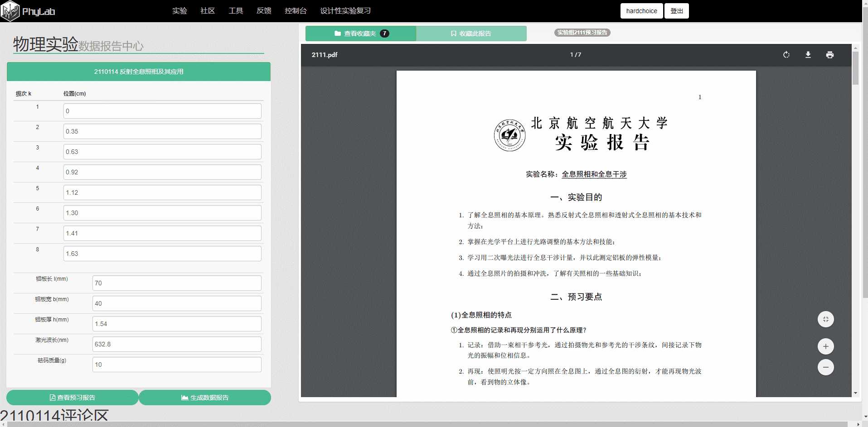The width and height of the screenshot is (868, 427).
Task: Open the 社区 menu
Action: [x=208, y=11]
